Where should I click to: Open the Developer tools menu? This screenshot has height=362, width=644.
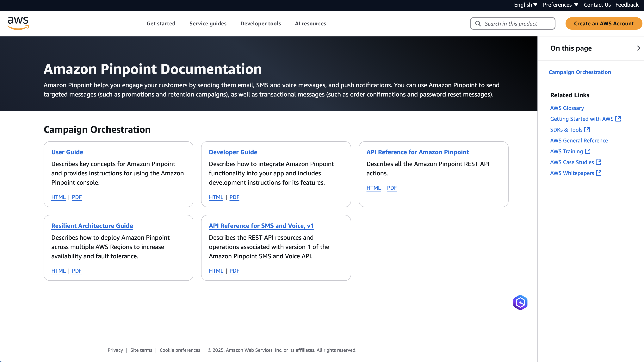tap(261, 23)
